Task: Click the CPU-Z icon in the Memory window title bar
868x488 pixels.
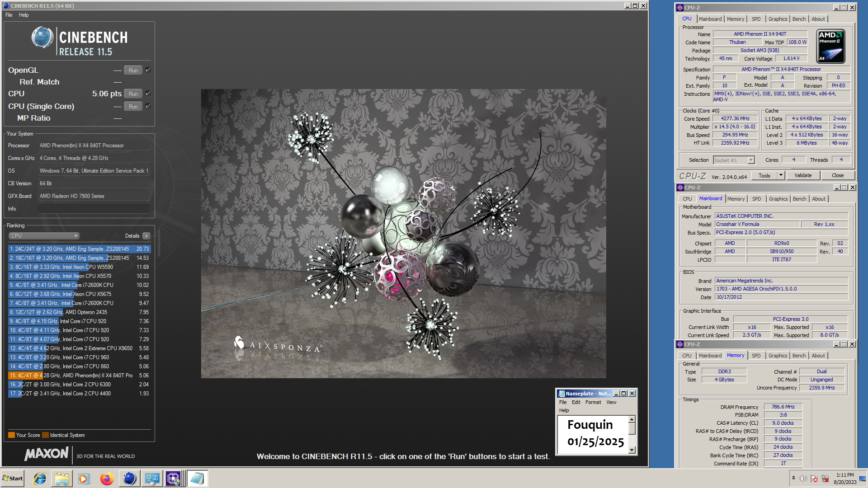Action: tap(680, 344)
